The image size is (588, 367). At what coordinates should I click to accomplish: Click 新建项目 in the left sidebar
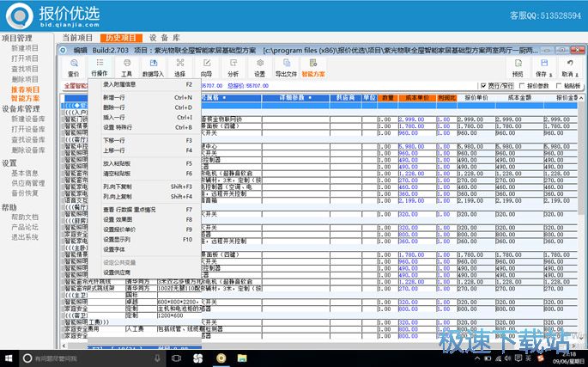click(25, 48)
